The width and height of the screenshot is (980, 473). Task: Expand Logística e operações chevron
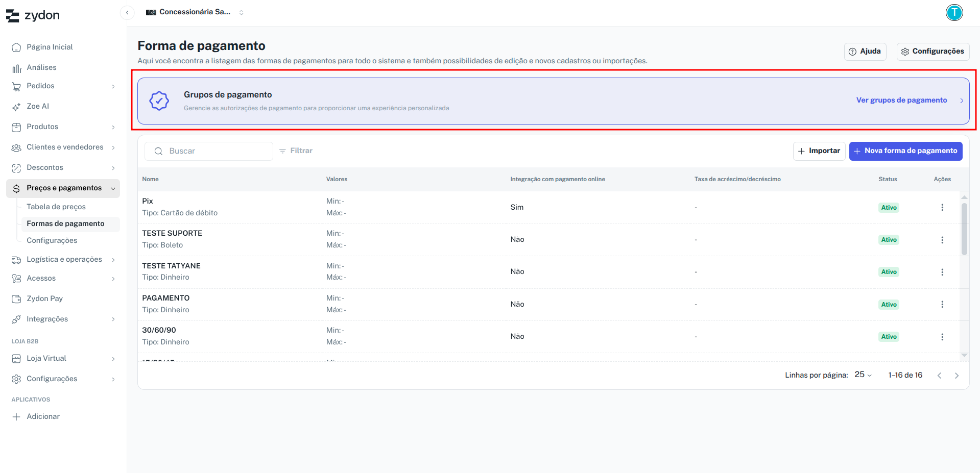coord(113,260)
